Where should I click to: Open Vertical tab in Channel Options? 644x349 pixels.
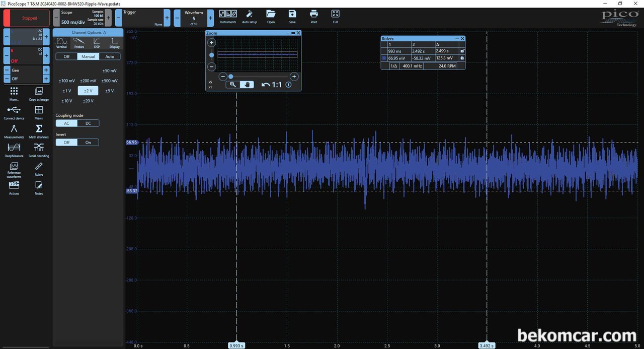pyautogui.click(x=61, y=43)
